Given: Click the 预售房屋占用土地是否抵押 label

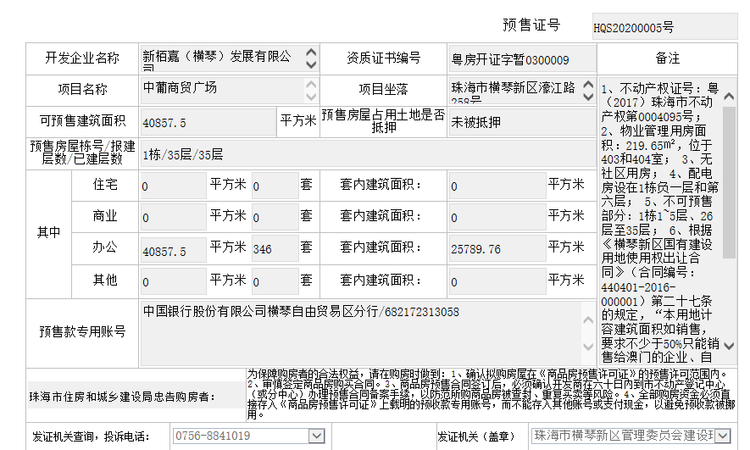Looking at the screenshot, I should tap(383, 121).
